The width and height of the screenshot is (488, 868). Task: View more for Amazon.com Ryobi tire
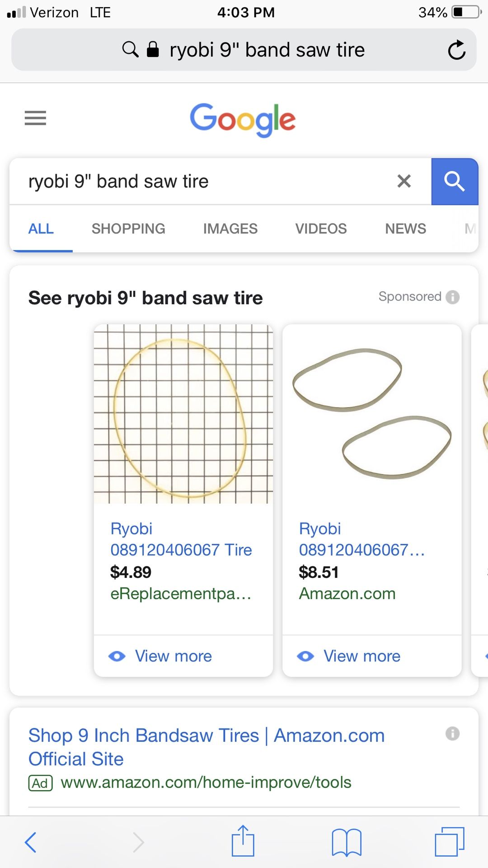point(362,656)
